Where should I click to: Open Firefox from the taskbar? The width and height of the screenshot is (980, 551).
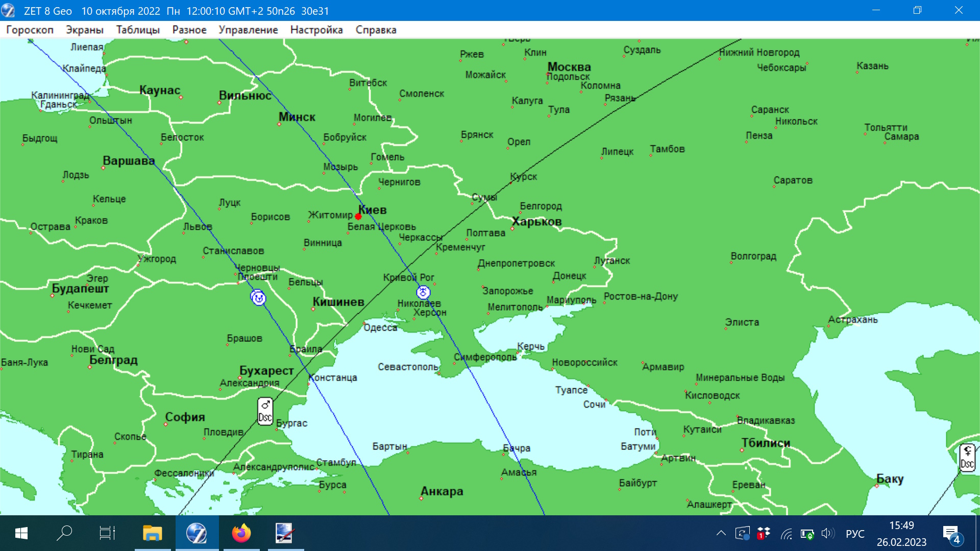point(241,534)
